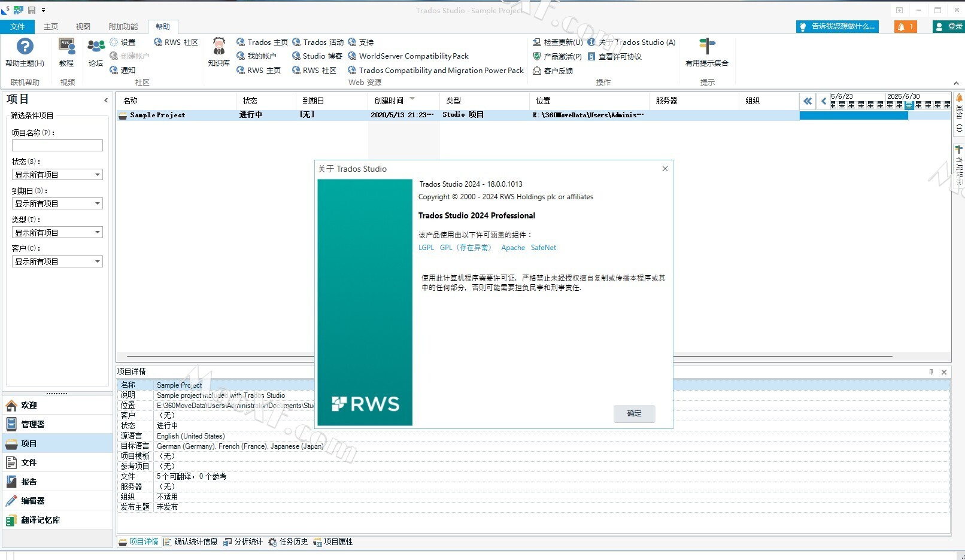Click 查看许可协议 in ribbon

615,56
